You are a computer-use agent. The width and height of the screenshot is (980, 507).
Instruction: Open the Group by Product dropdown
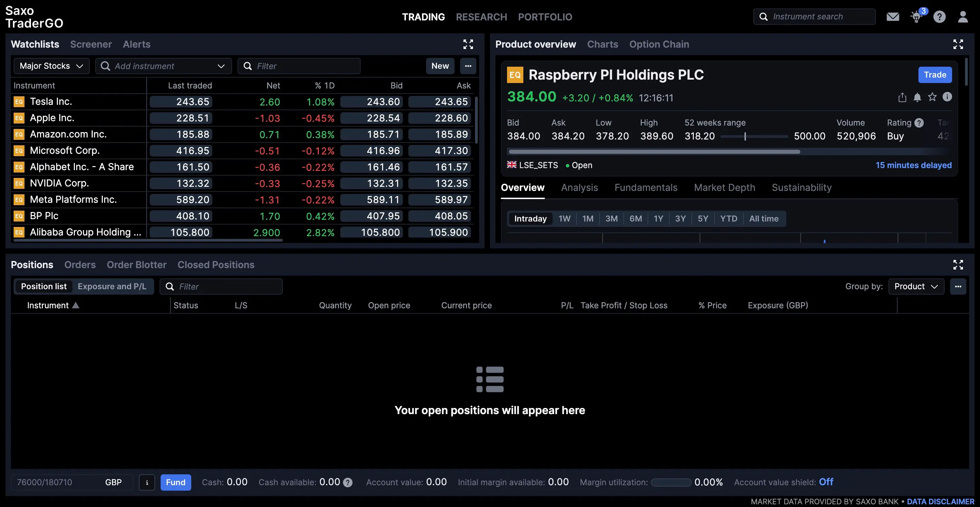click(x=916, y=287)
